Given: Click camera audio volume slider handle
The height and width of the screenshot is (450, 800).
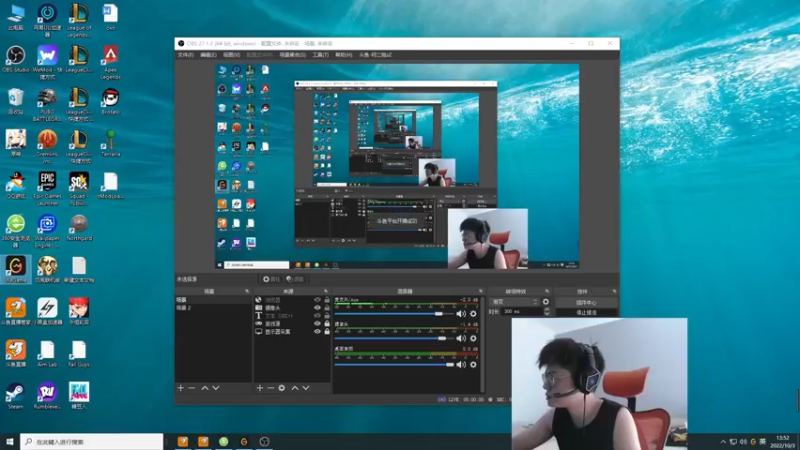Looking at the screenshot, I should 442,338.
